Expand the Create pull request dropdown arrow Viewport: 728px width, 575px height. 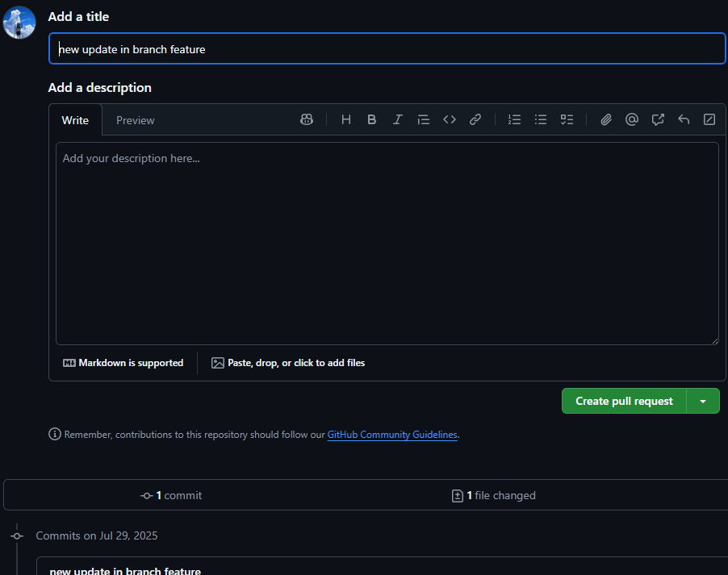click(x=703, y=401)
